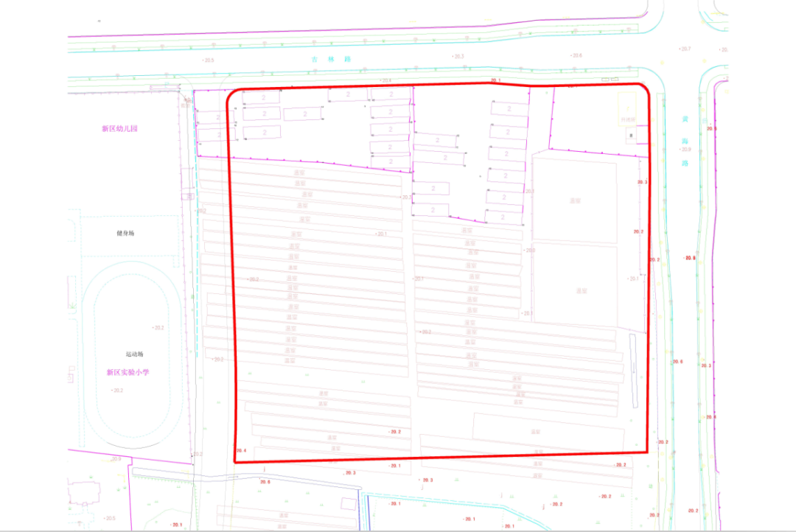This screenshot has width=796, height=532.
Task: Select the 20.7 elevation point at top right
Action: (685, 49)
